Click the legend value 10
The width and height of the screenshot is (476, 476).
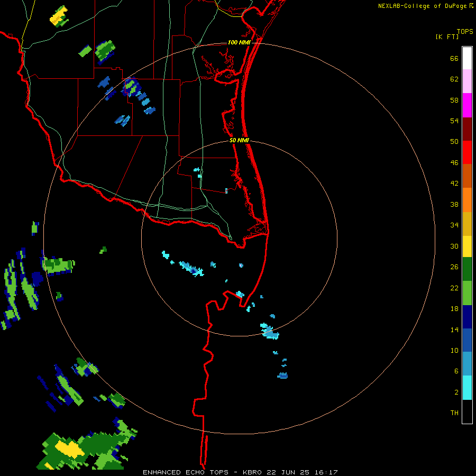pos(454,351)
